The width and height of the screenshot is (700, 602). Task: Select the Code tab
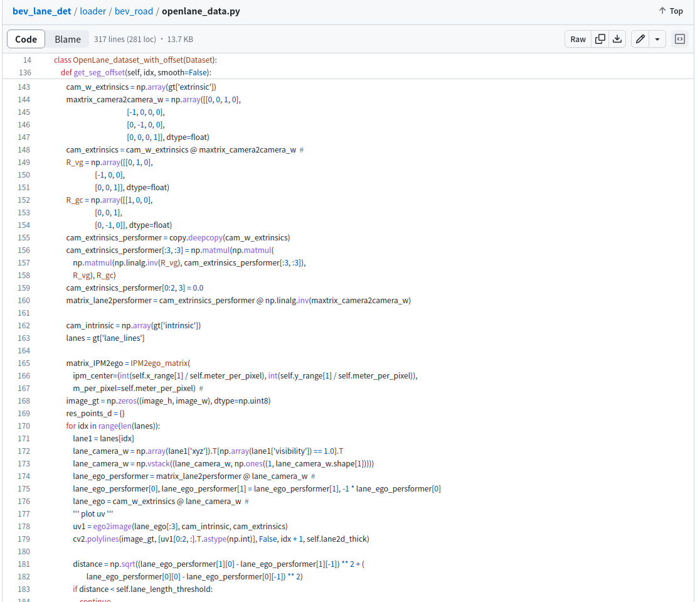click(26, 39)
